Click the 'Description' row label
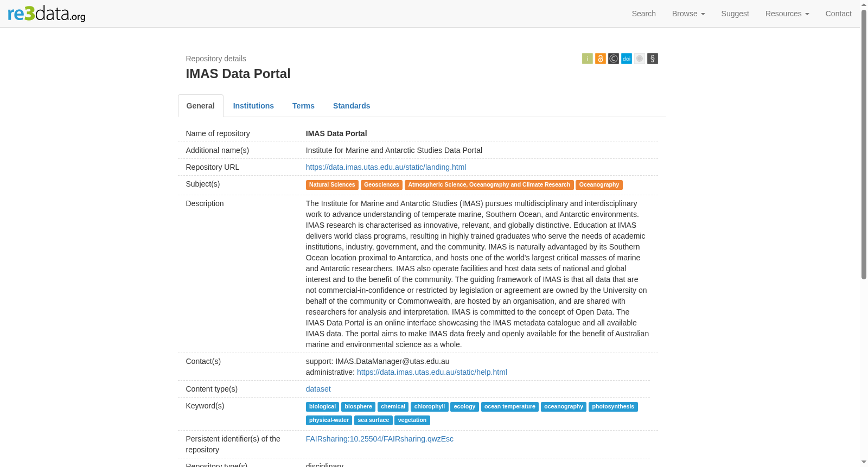This screenshot has height=467, width=868. tap(205, 203)
